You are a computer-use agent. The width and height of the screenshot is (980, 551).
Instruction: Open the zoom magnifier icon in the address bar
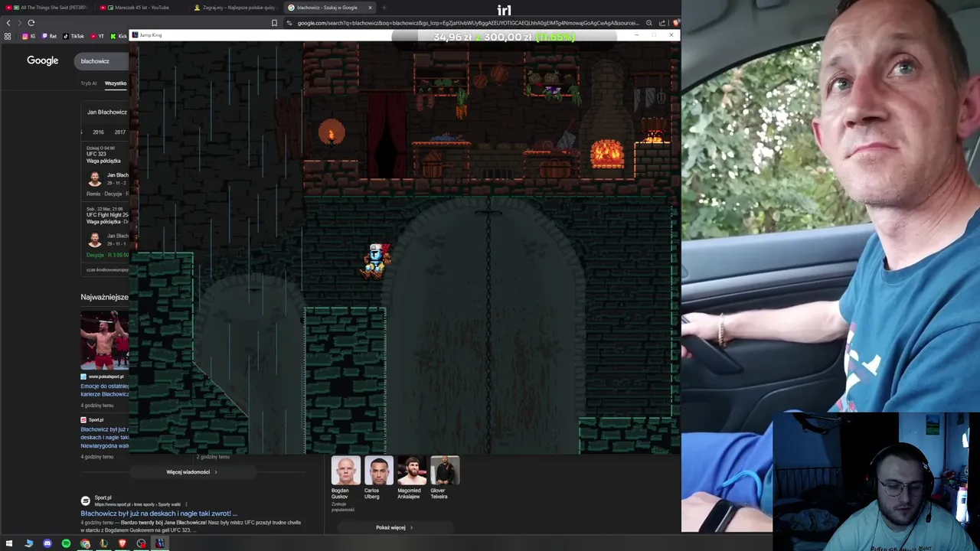click(x=649, y=23)
